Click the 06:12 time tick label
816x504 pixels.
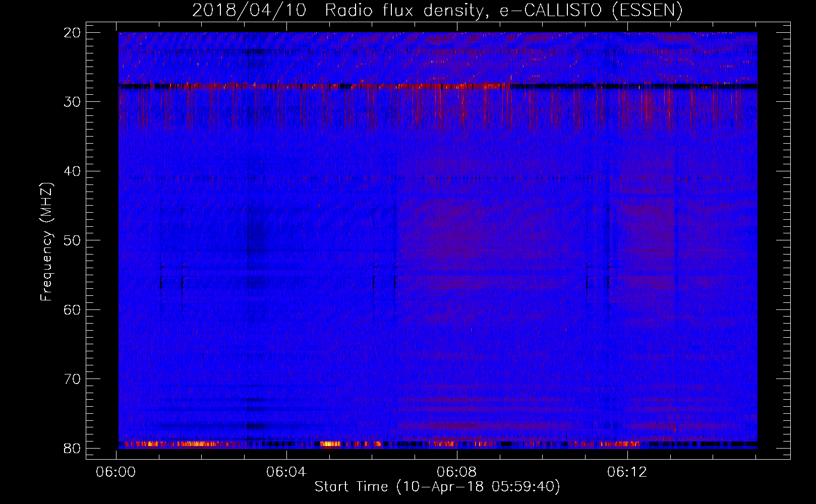coord(627,472)
